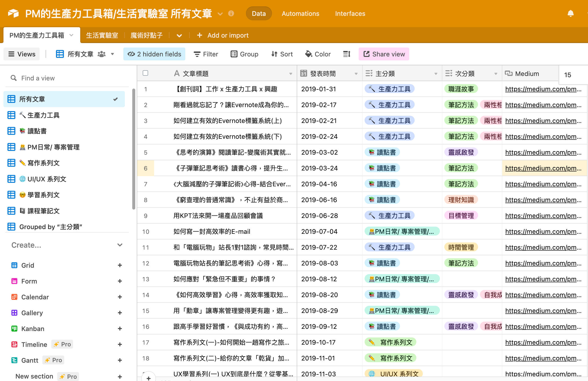Collapse the Create... section chevron

point(120,245)
